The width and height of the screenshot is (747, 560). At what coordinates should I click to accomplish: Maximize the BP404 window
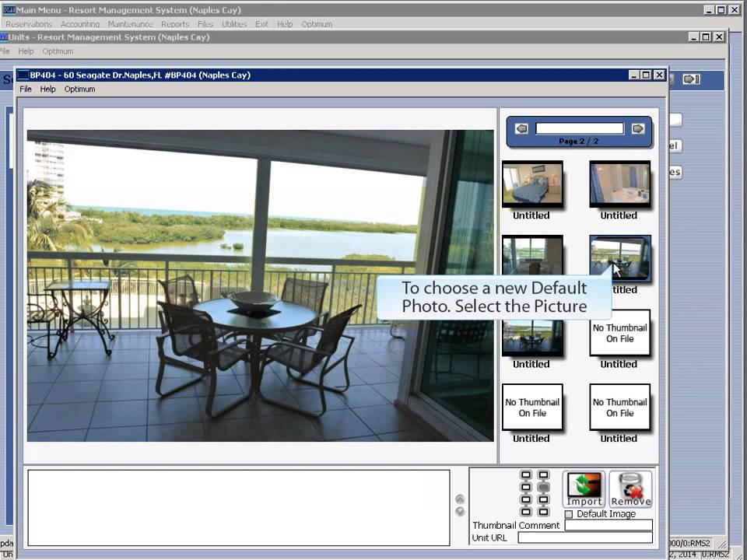tap(646, 75)
